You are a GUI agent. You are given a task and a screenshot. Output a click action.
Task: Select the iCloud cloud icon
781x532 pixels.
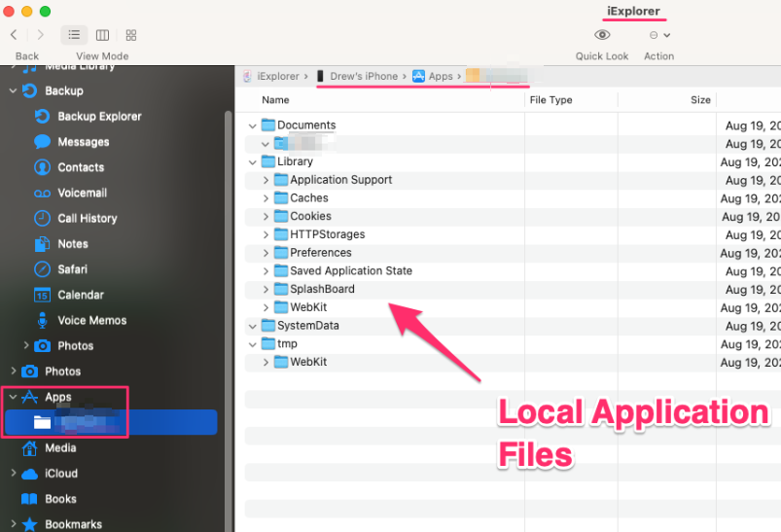coord(30,474)
